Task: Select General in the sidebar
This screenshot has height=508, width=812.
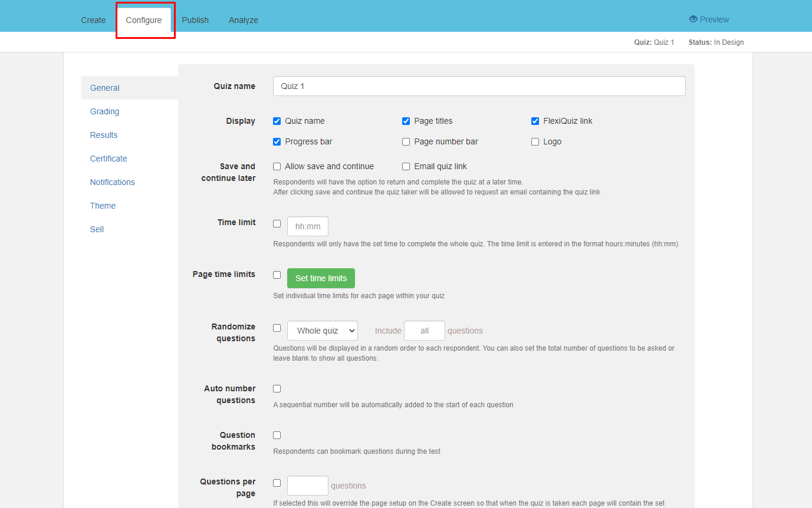Action: click(130, 88)
